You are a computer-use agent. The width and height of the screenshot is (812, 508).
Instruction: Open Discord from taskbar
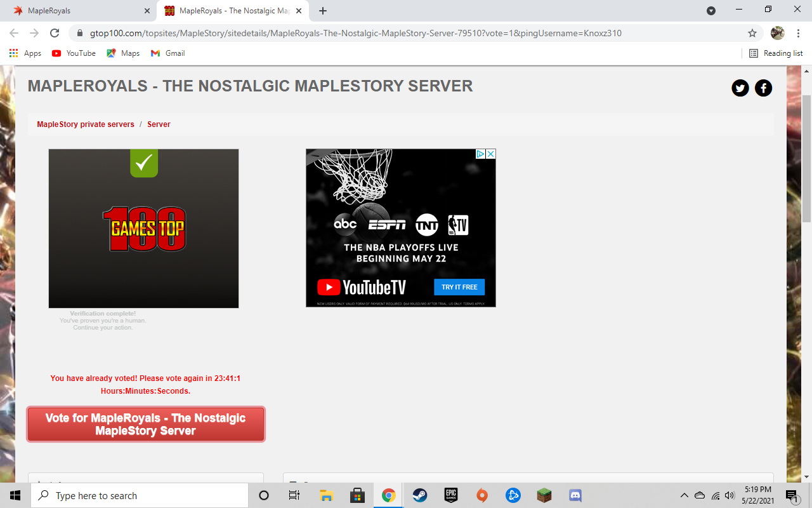575,495
